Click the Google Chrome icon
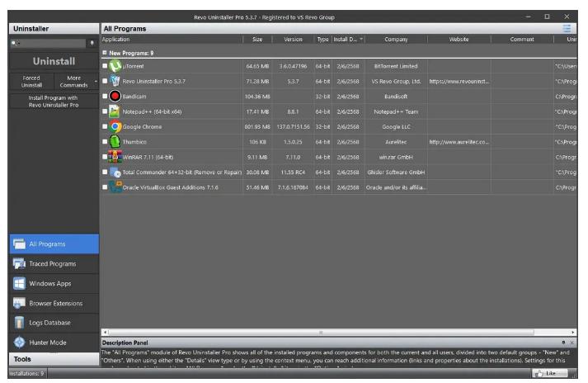Viewport: 588px width, 383px height. [115, 126]
